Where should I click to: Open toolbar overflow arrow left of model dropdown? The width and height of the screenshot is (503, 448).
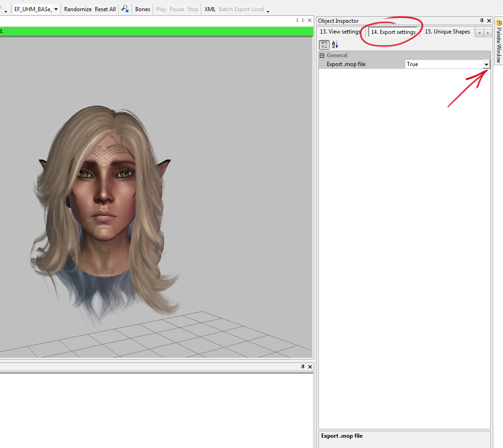point(6,12)
